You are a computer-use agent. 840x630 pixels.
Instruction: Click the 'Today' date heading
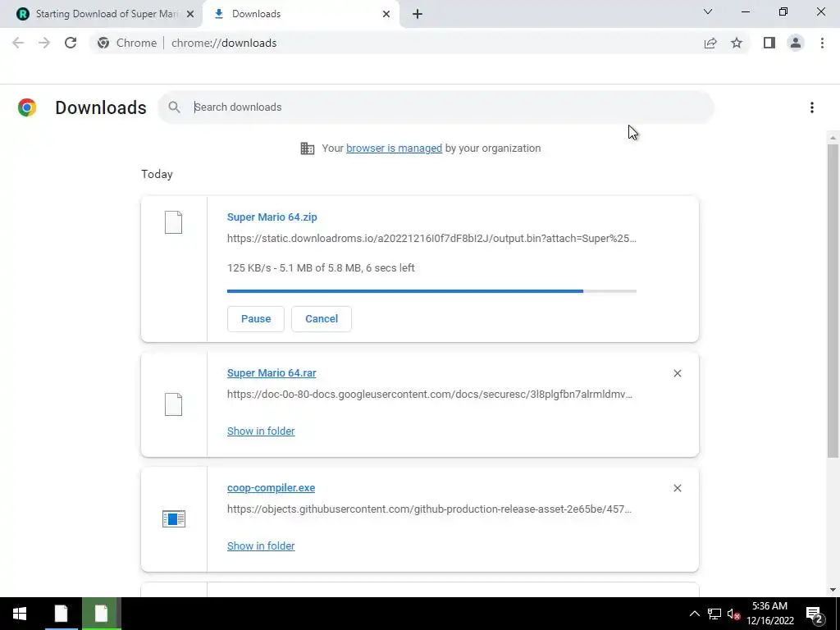click(x=157, y=174)
